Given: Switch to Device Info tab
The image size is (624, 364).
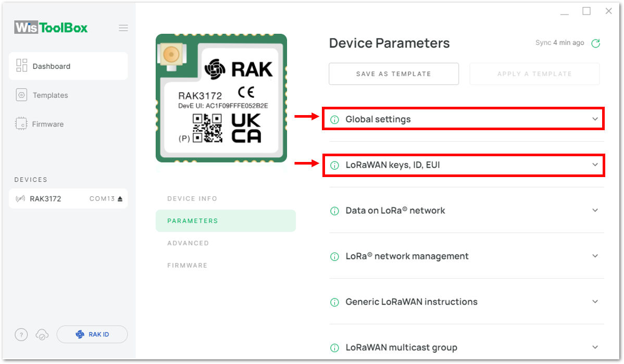Looking at the screenshot, I should (x=192, y=198).
